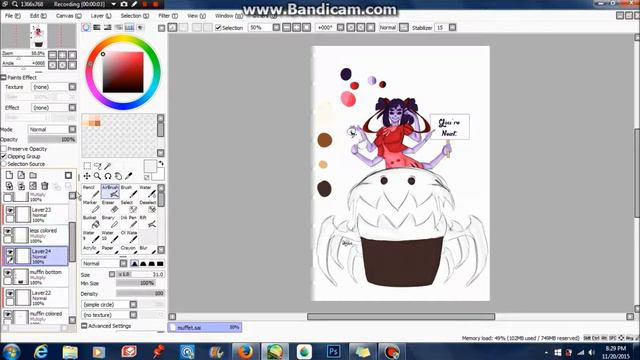Open the Texture dropdown
Image resolution: width=640 pixels, height=360 pixels.
(x=72, y=87)
